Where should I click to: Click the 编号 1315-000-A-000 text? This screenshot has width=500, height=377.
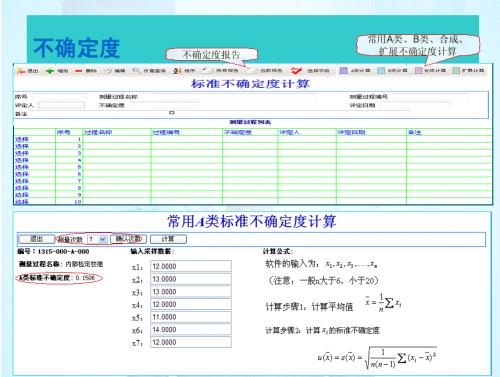click(x=53, y=252)
